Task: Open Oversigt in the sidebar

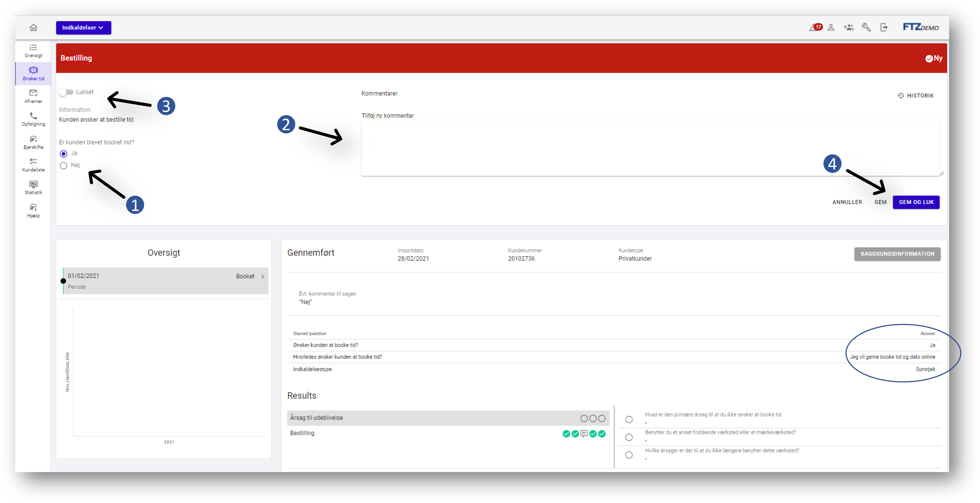Action: pos(34,51)
